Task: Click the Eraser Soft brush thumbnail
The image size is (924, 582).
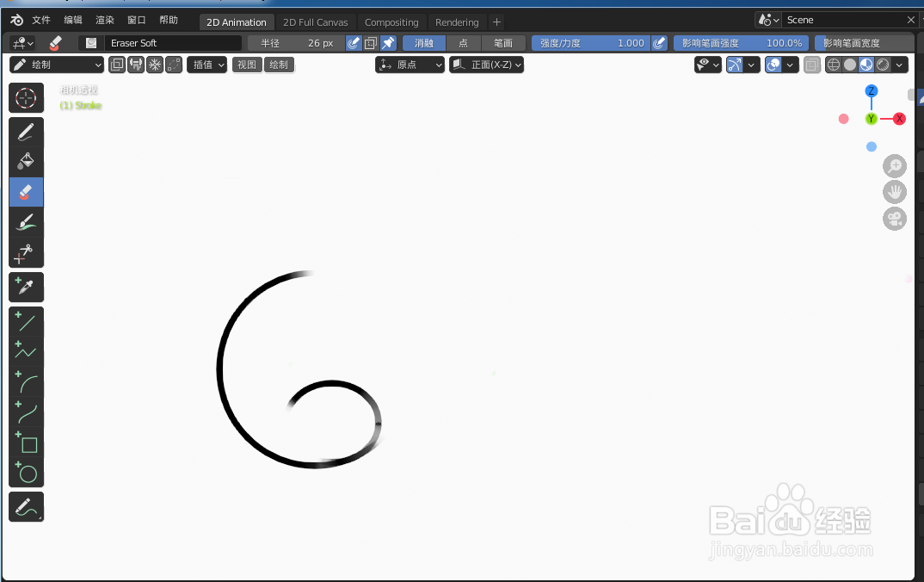Action: (x=91, y=43)
